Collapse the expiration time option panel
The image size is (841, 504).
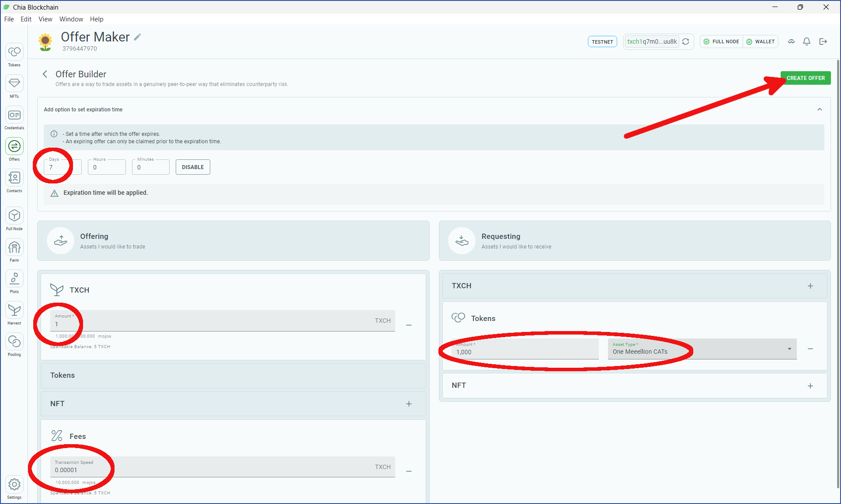820,110
